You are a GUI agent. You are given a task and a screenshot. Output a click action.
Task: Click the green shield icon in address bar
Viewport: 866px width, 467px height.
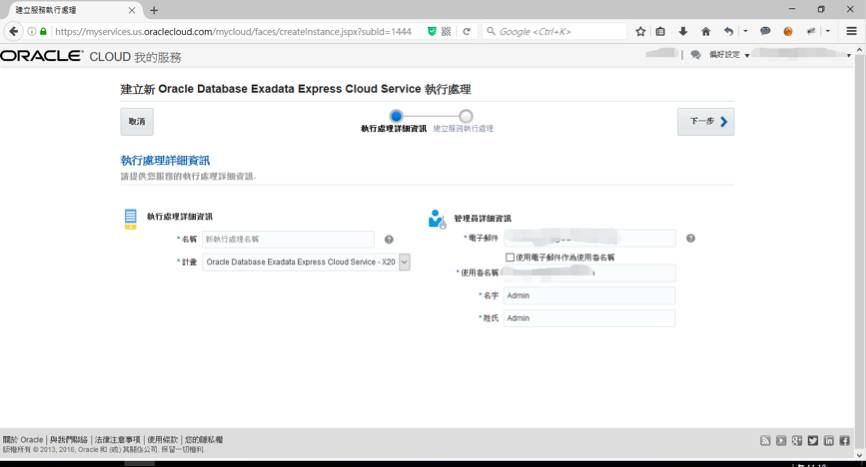432,31
